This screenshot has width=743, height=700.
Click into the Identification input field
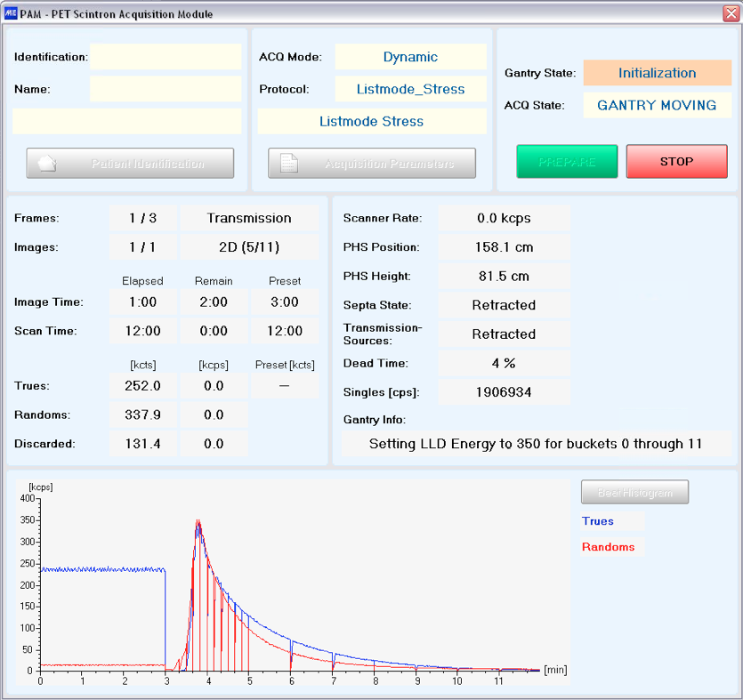[166, 57]
